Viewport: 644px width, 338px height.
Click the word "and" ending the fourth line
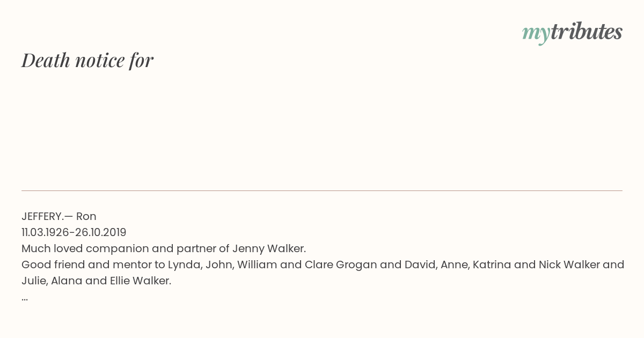(613, 264)
